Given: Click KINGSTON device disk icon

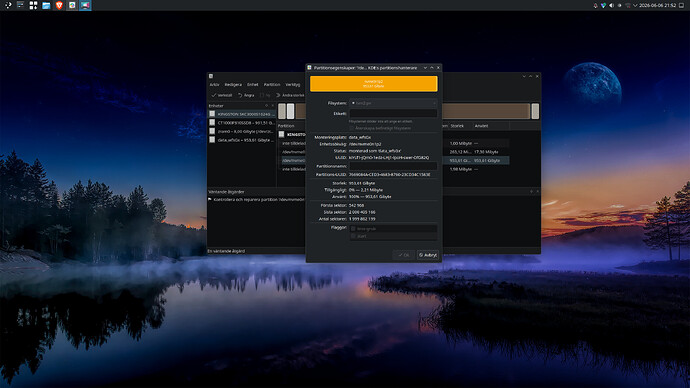Looking at the screenshot, I should coord(212,114).
